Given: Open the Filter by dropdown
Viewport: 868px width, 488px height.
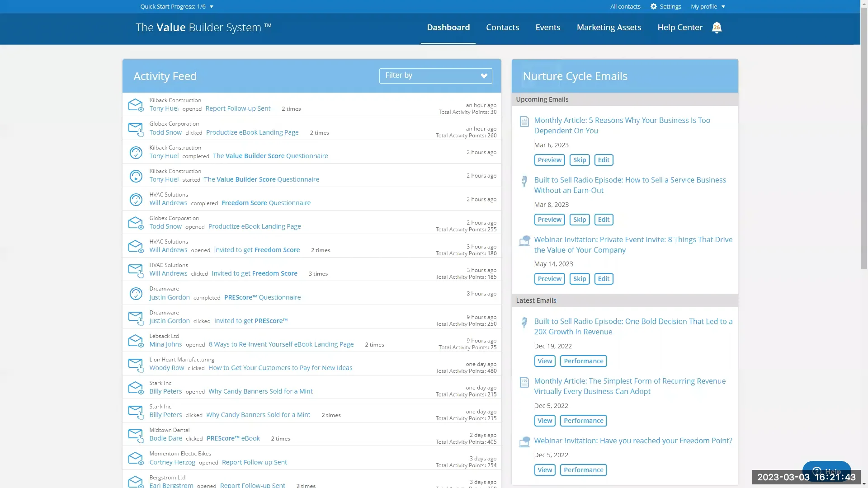Looking at the screenshot, I should click(x=435, y=75).
